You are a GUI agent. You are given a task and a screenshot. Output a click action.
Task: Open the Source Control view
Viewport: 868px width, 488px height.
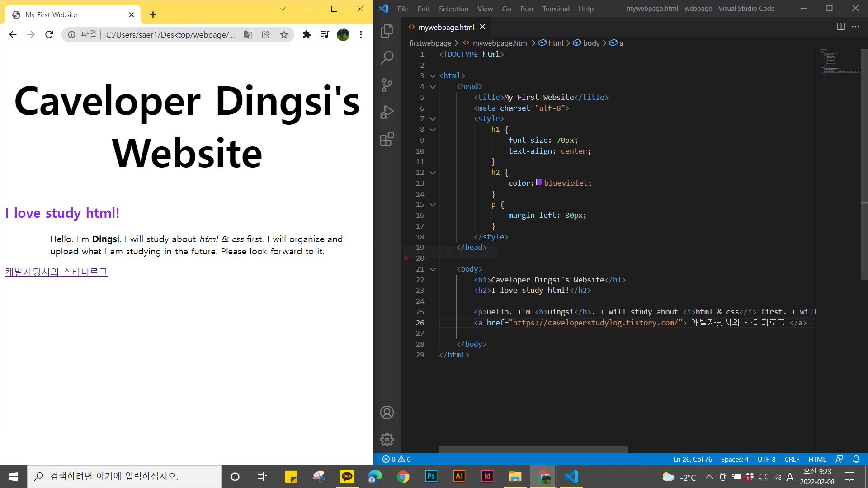click(387, 85)
